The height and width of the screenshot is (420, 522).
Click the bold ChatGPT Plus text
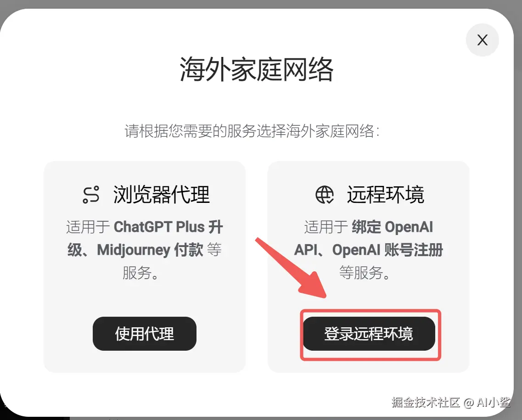159,227
